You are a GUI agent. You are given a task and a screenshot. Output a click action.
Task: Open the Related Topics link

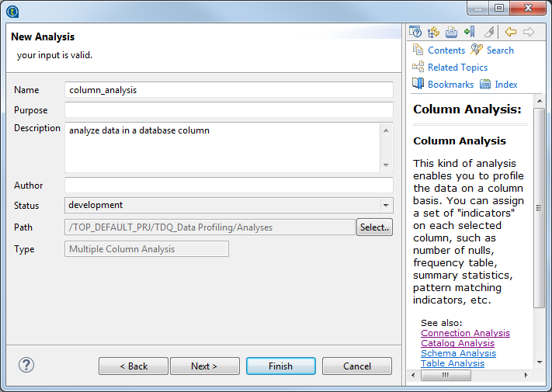click(457, 68)
